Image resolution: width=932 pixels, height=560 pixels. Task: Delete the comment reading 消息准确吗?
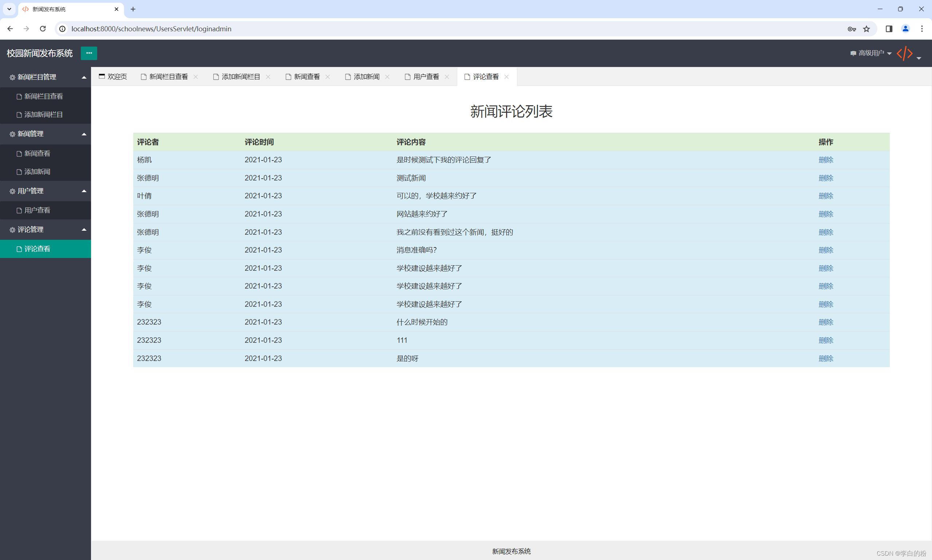[x=826, y=250]
